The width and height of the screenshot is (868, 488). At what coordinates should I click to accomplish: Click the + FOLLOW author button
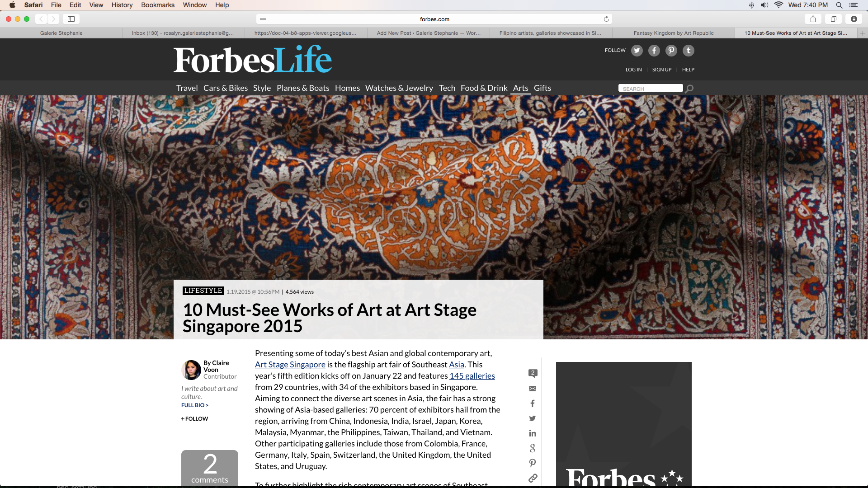[194, 419]
